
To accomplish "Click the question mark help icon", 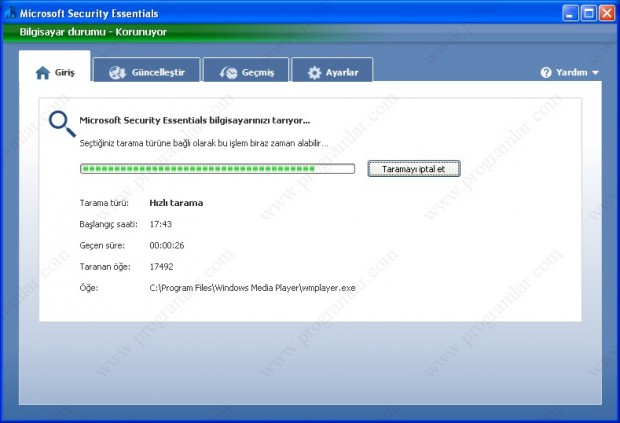I will tap(546, 72).
